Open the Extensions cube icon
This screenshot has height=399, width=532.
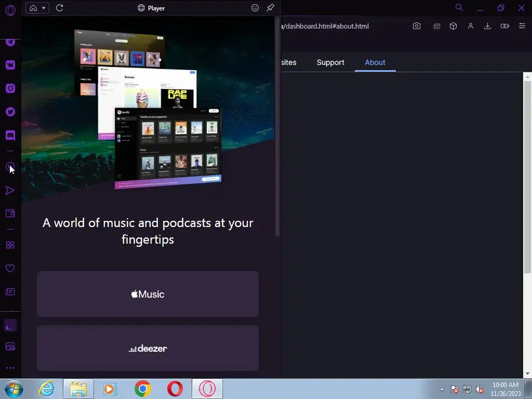tap(453, 26)
